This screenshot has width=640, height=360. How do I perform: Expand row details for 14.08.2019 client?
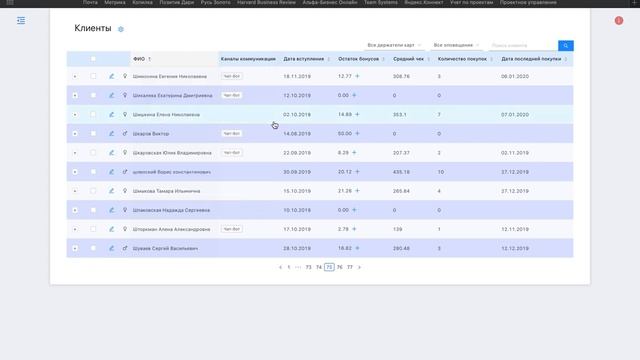click(75, 133)
